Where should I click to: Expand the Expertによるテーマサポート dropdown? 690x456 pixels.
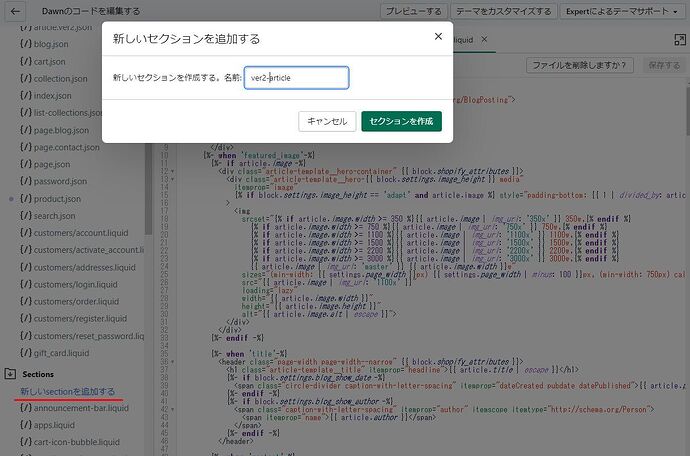click(621, 11)
